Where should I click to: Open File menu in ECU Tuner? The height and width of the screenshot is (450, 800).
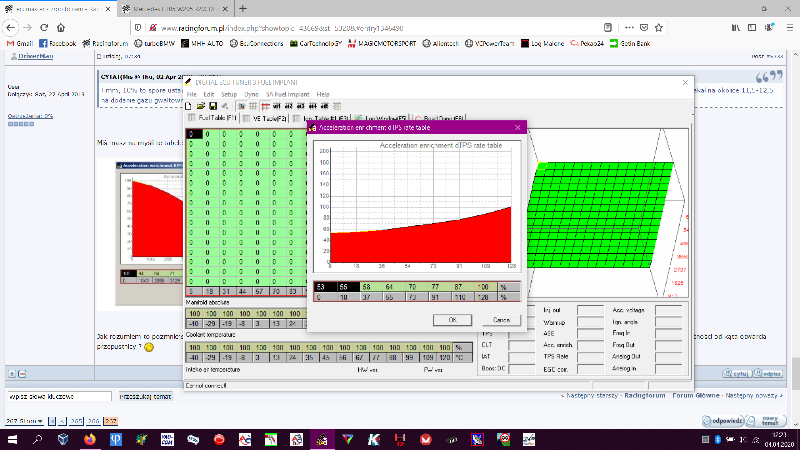click(x=191, y=94)
